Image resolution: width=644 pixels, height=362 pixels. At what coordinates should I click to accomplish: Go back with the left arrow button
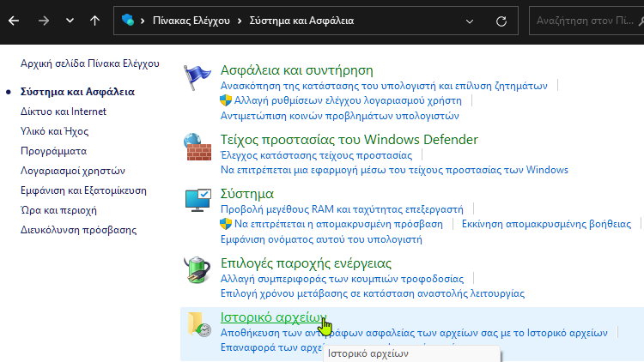click(14, 21)
